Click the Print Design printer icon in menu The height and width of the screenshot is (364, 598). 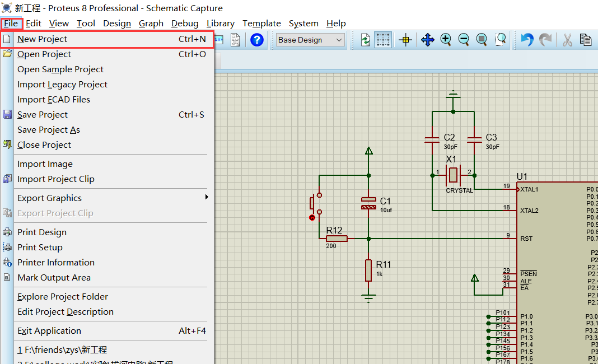7,232
